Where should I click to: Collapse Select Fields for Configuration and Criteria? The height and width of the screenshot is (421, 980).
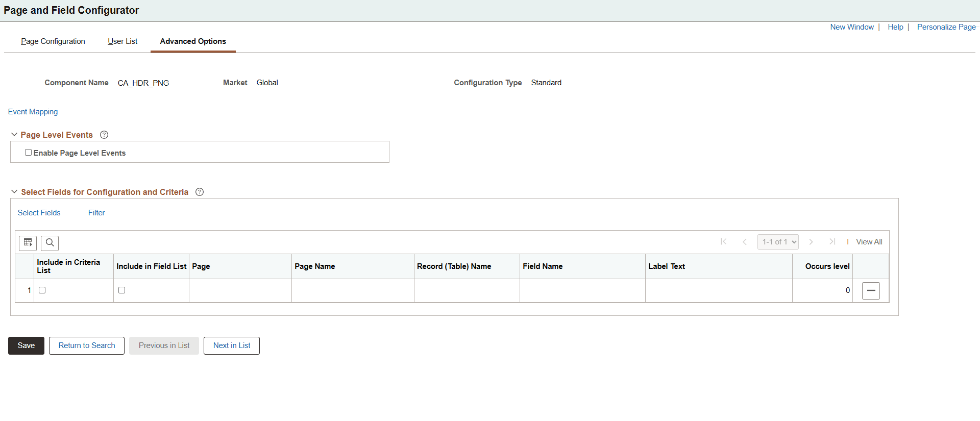tap(14, 192)
